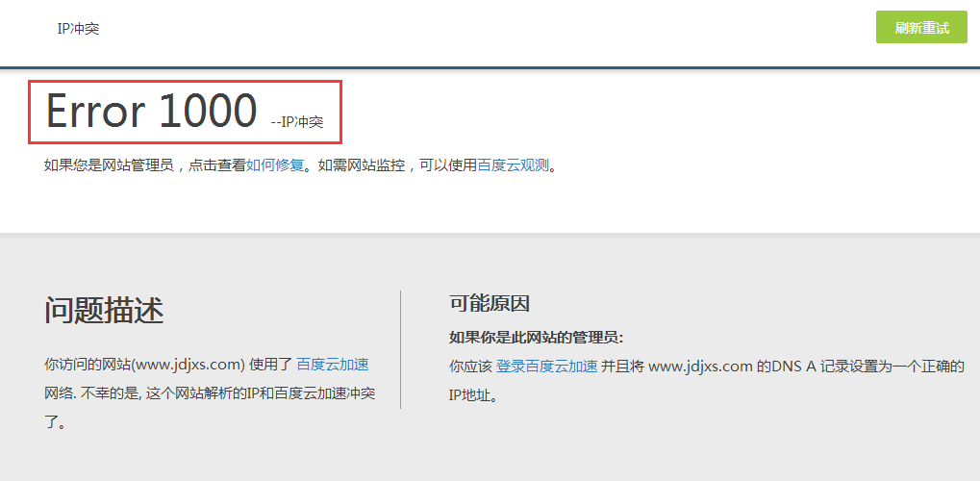Click the 问题描述 heading

click(x=104, y=310)
